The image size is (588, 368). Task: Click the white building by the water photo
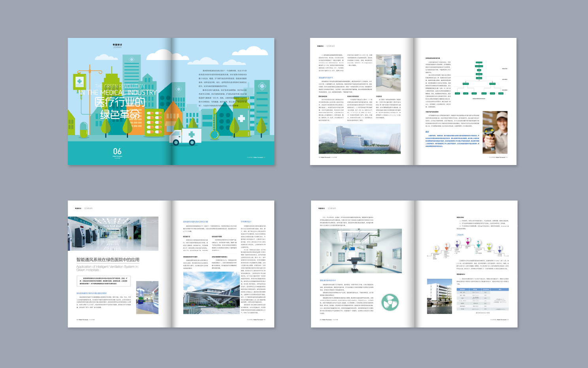click(x=439, y=296)
